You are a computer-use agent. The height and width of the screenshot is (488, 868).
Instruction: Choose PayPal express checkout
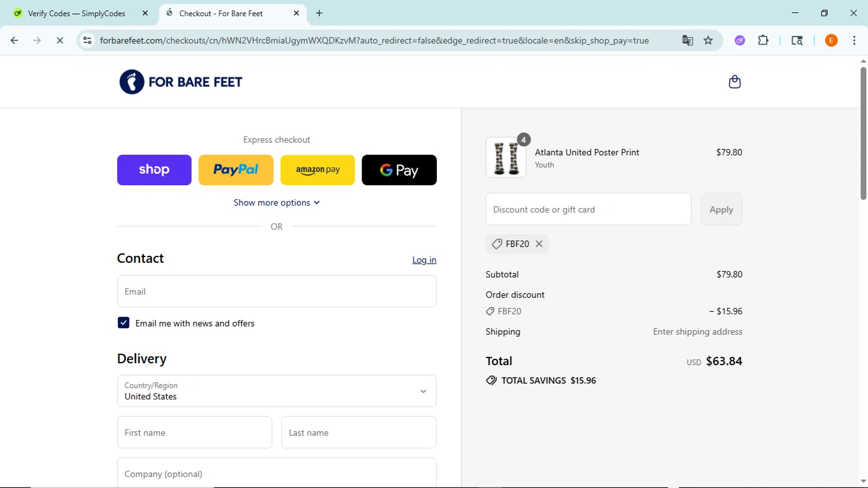(x=236, y=170)
